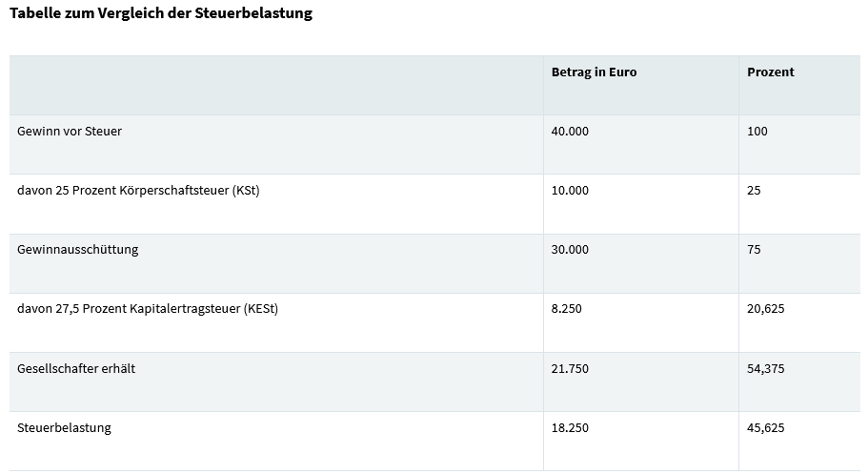Click the Körperschaftsteuer (KSt) row label
The width and height of the screenshot is (868, 474).
click(138, 191)
